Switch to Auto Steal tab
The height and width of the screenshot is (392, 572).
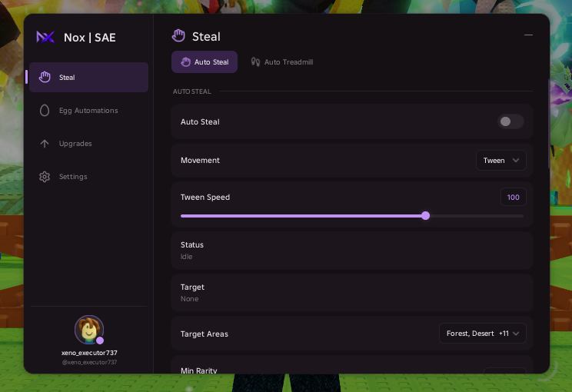[x=205, y=62]
